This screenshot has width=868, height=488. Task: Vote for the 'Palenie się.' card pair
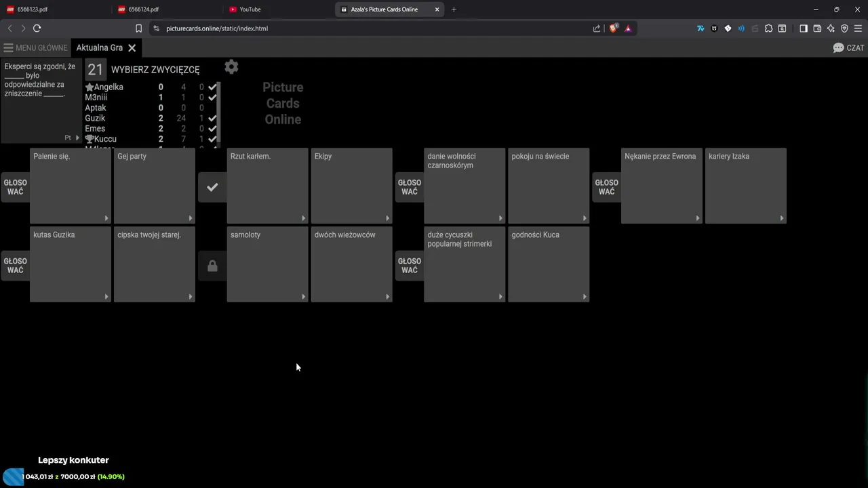[15, 187]
